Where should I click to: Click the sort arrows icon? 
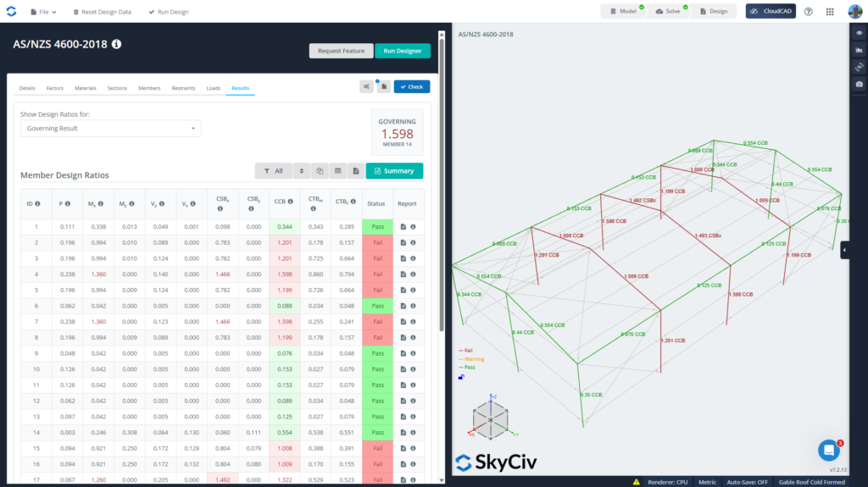(302, 171)
